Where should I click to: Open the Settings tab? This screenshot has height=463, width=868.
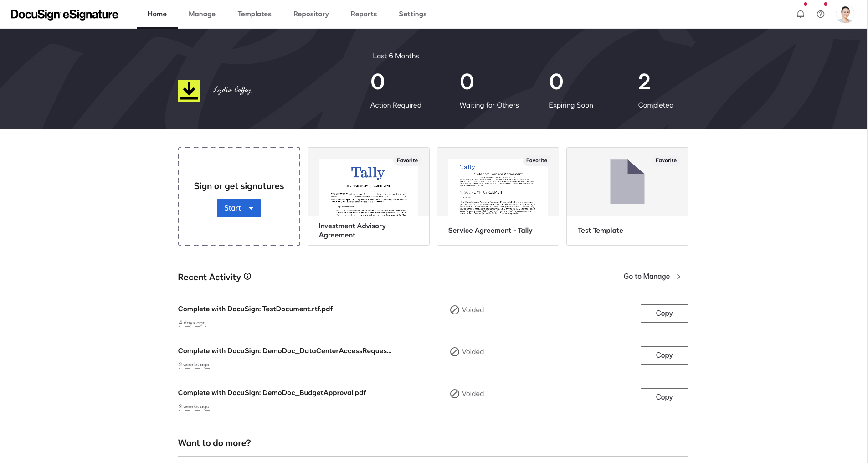click(412, 14)
